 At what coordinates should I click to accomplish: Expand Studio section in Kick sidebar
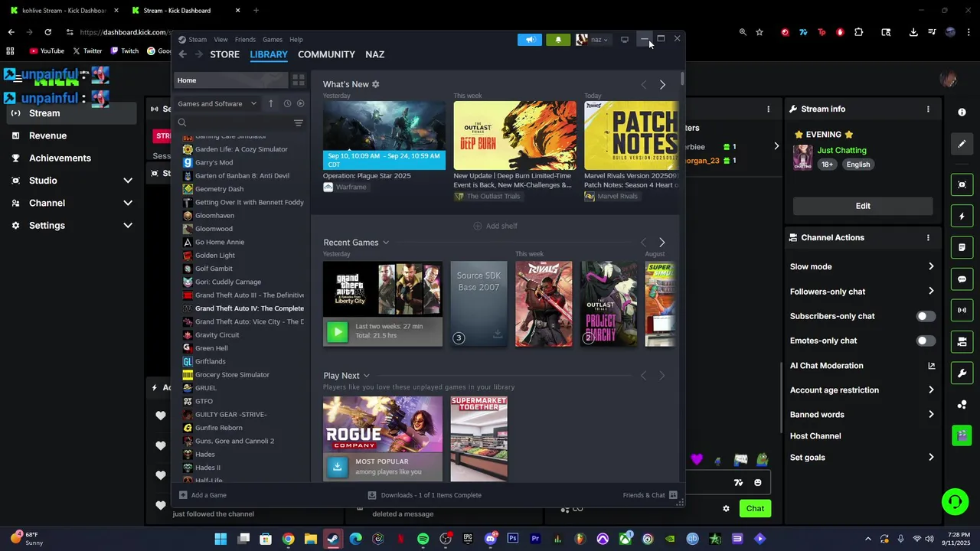click(x=128, y=181)
